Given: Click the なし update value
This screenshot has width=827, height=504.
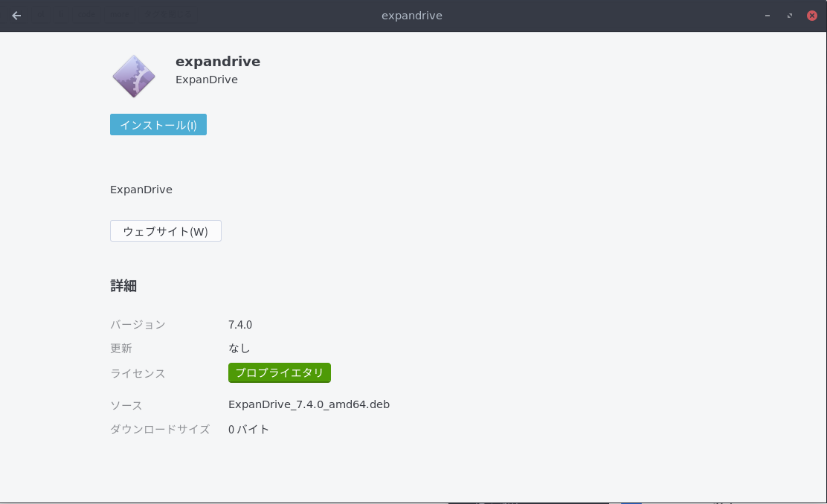Looking at the screenshot, I should point(239,348).
